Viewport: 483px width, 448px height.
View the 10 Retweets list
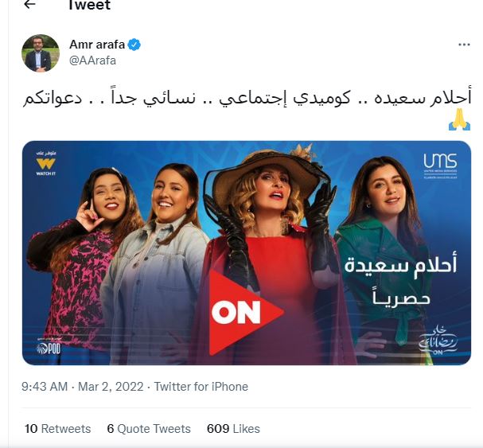tap(57, 429)
